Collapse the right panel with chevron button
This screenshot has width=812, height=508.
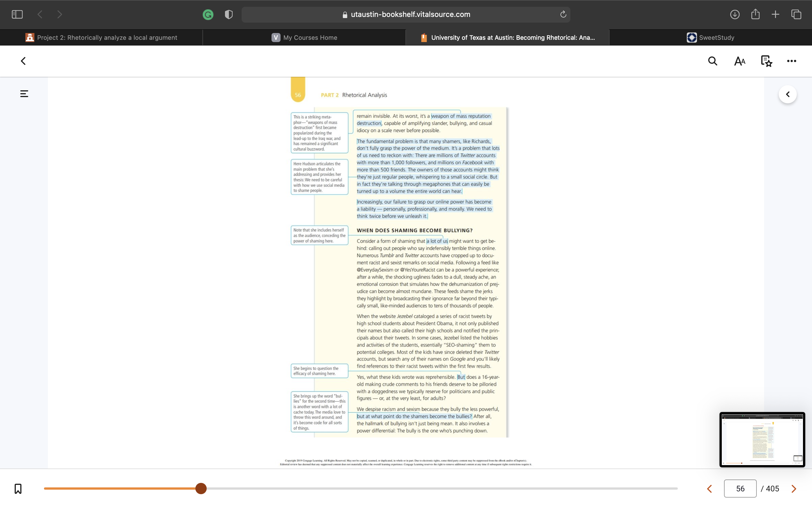tap(787, 95)
